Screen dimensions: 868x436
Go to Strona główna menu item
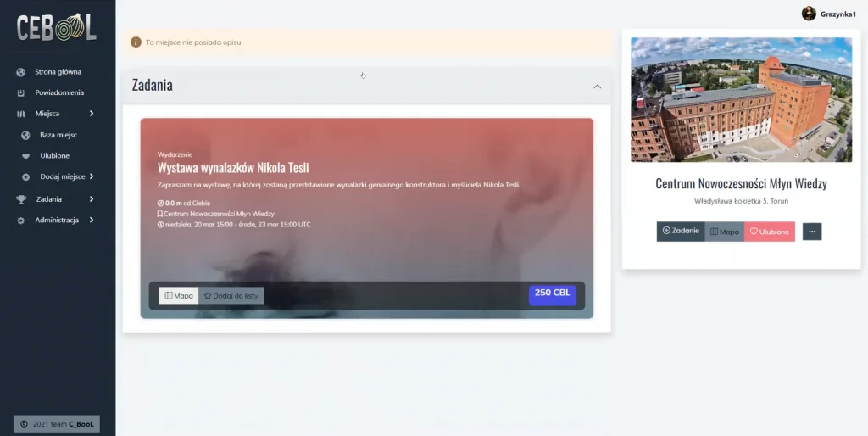[58, 72]
